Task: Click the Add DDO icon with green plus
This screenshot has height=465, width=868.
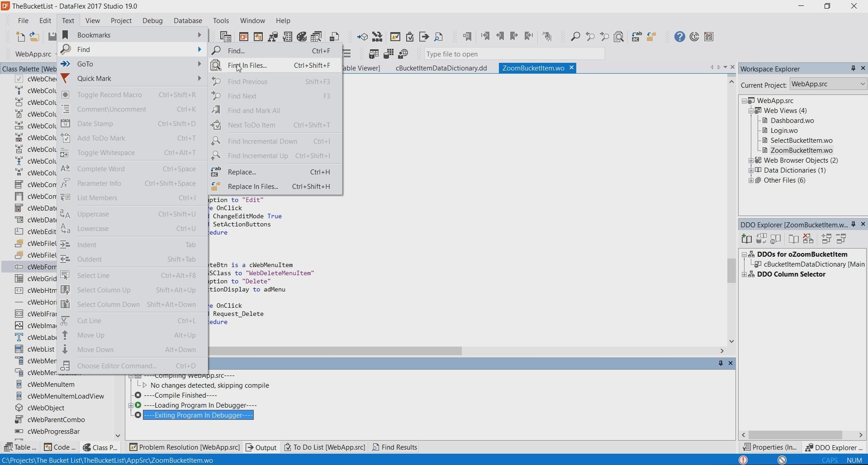Action: pyautogui.click(x=747, y=239)
